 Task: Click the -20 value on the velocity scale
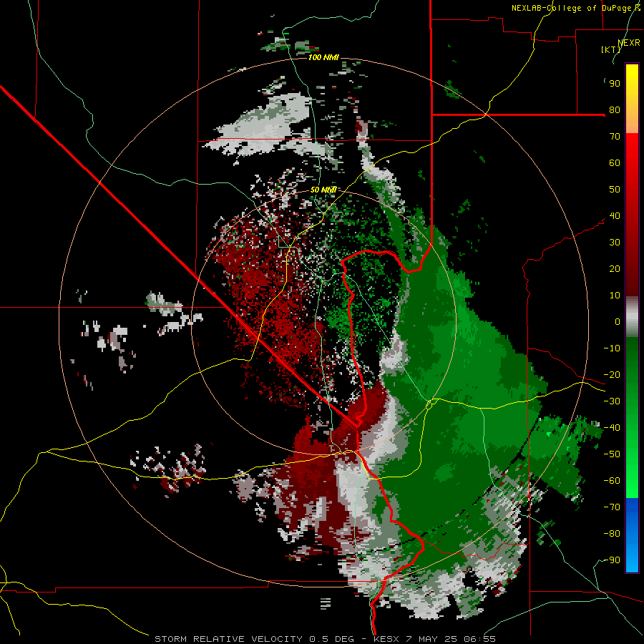[x=612, y=374]
